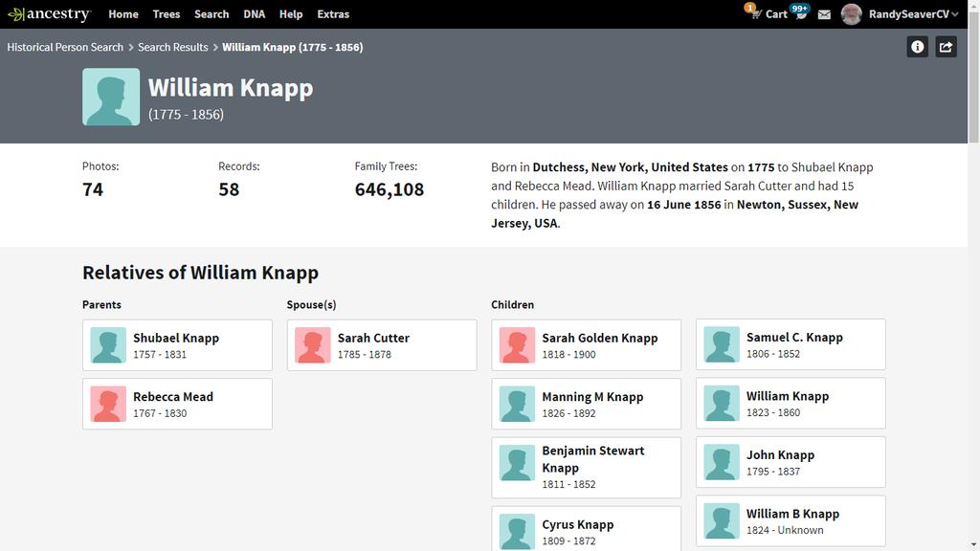Open the DNA menu
Screen dimensions: 980x551
click(254, 13)
